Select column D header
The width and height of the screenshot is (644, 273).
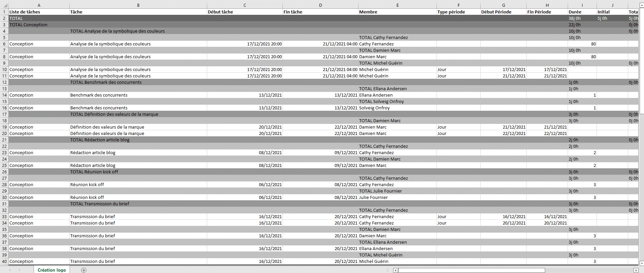point(320,5)
